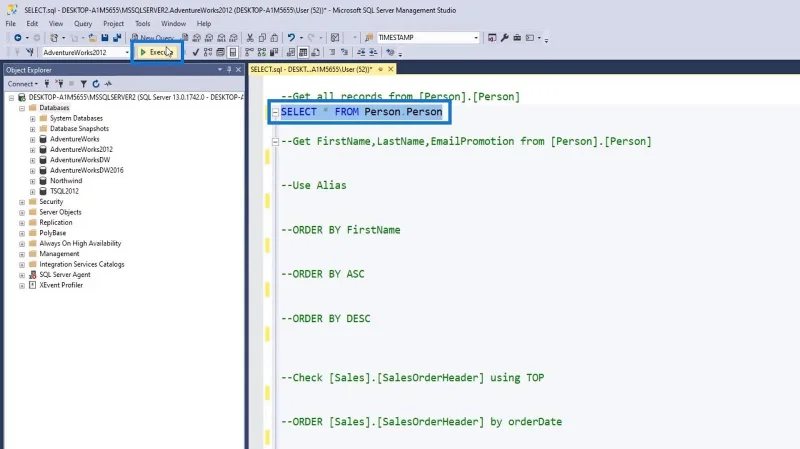Collapse the SELECT statement code block
800x449 pixels.
(x=276, y=112)
